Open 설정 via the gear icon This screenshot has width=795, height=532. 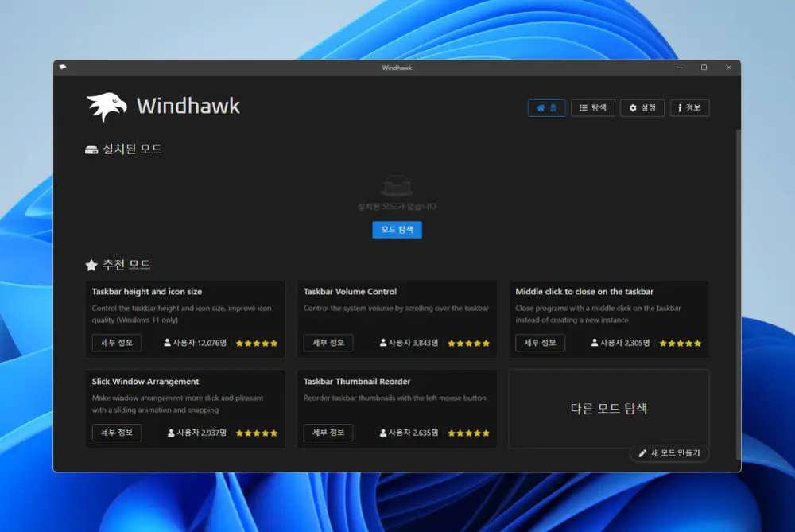[x=634, y=107]
